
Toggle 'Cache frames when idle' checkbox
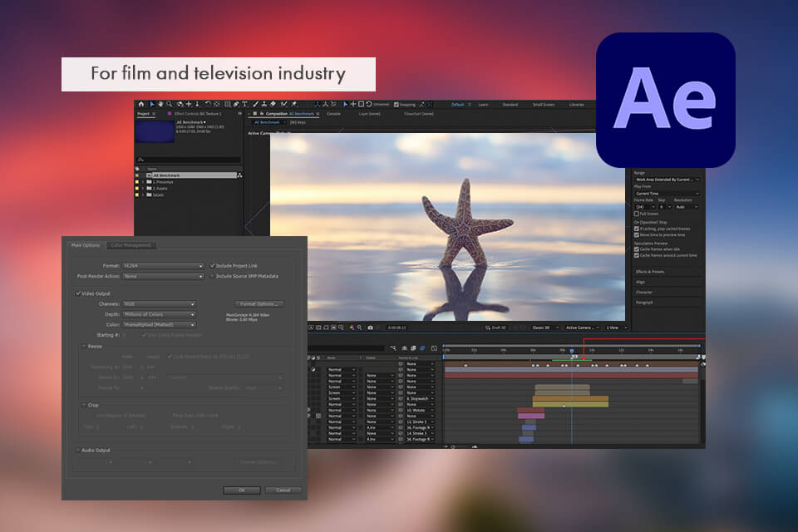pos(637,249)
